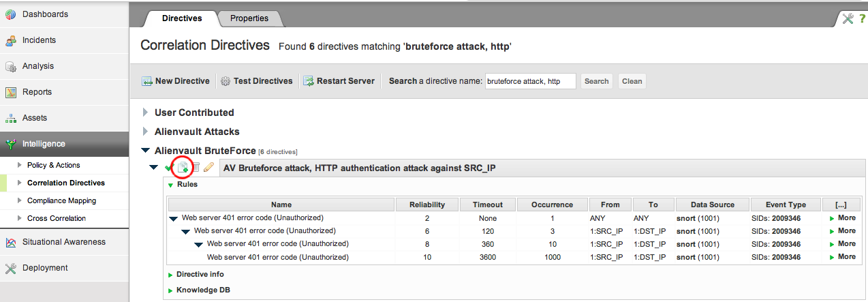
Task: Click the Deployment tools icon in sidebar
Action: click(x=11, y=268)
